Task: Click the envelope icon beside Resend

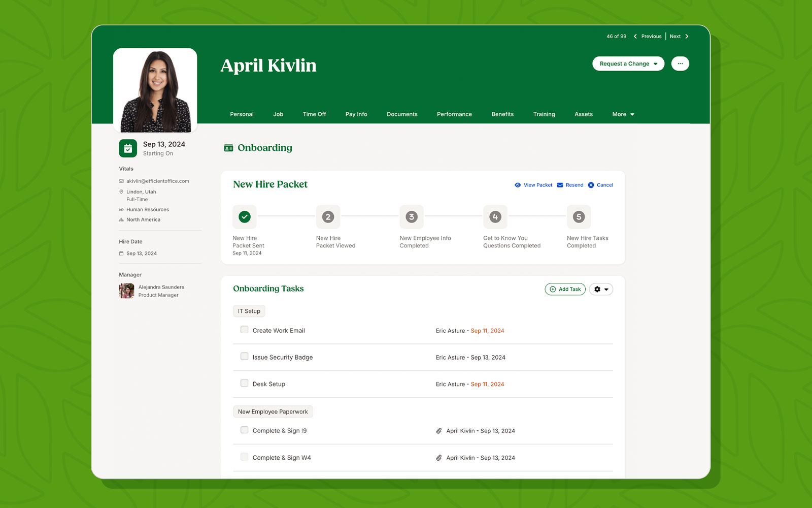Action: point(560,185)
